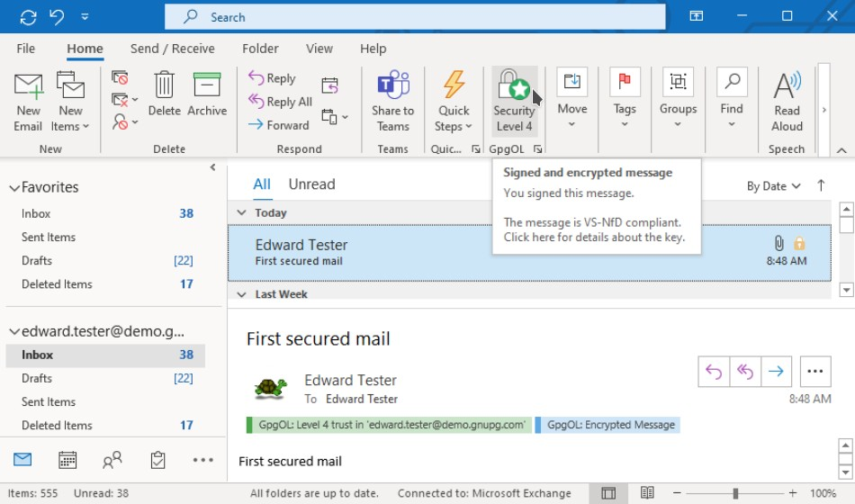This screenshot has width=855, height=504.
Task: Open the Junk dropdown
Action: pyautogui.click(x=124, y=121)
